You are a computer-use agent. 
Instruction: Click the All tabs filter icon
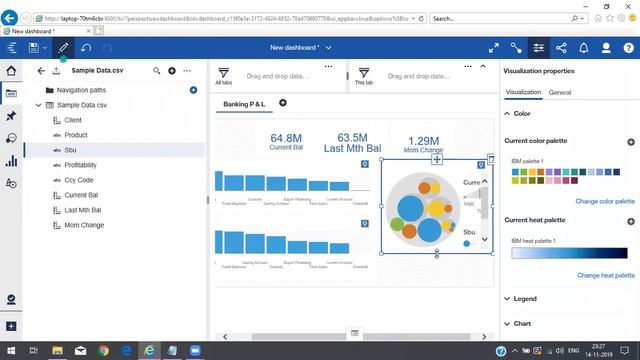[x=223, y=73]
